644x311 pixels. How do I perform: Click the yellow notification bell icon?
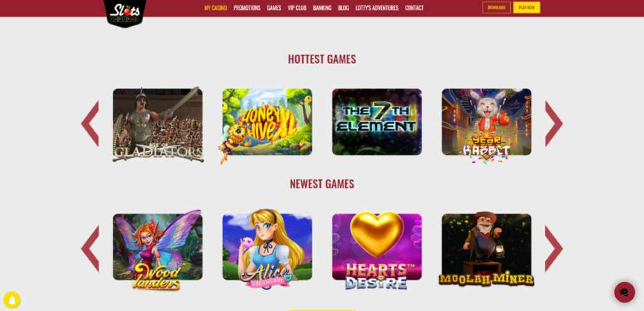(12, 300)
